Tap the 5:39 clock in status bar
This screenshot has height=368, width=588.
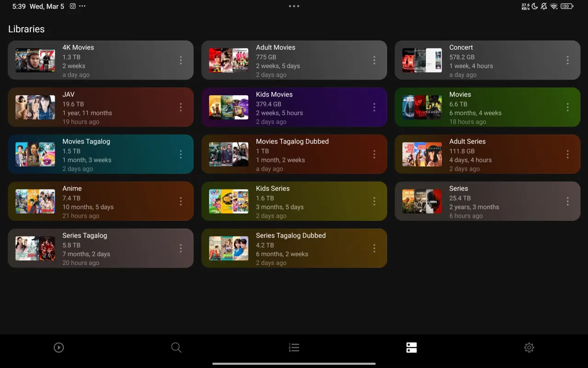(19, 6)
